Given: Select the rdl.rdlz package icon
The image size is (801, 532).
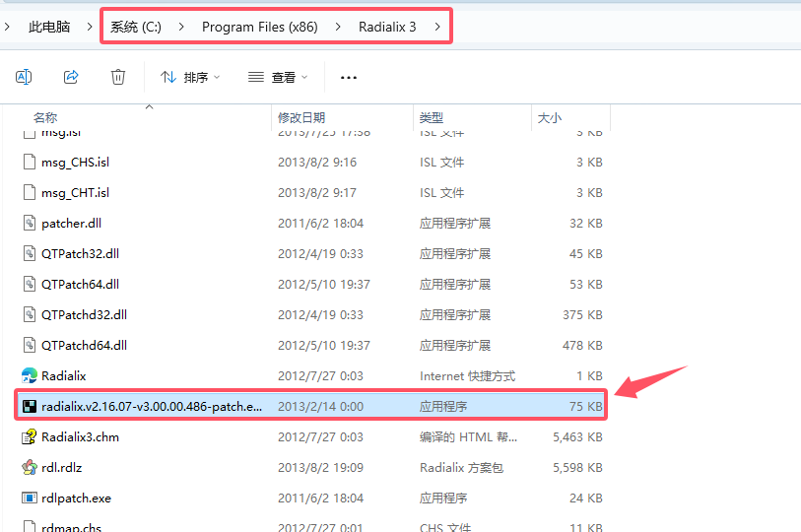Looking at the screenshot, I should [30, 467].
